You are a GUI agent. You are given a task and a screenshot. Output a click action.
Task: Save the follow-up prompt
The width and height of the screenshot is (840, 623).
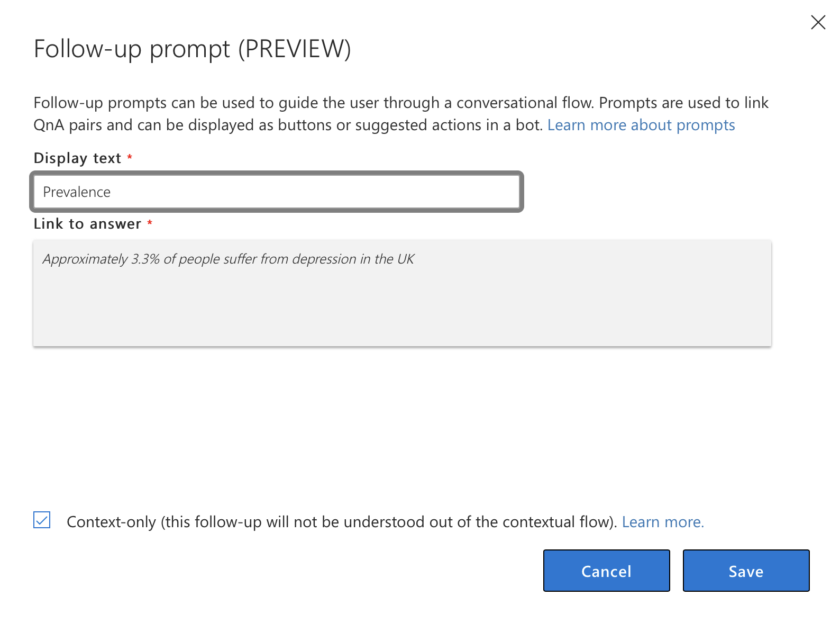click(746, 571)
